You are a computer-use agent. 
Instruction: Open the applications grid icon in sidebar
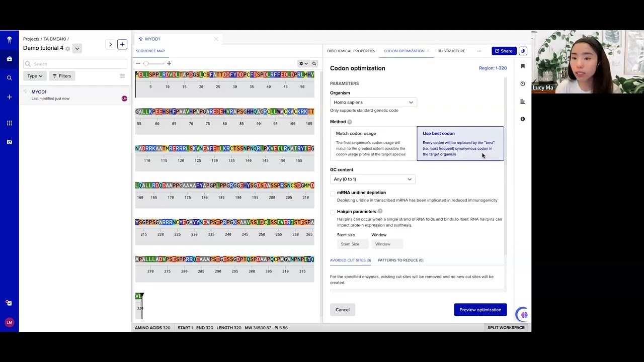pos(9,123)
